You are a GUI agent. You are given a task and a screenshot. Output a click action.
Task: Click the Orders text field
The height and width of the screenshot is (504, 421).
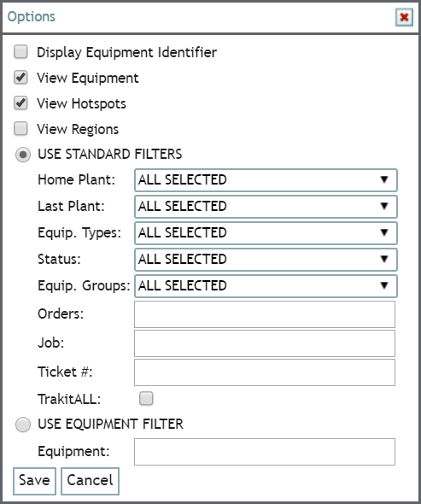click(265, 314)
